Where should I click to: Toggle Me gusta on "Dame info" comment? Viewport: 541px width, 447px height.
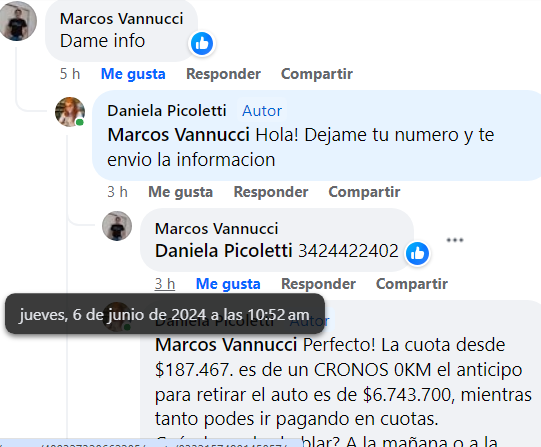pyautogui.click(x=133, y=74)
